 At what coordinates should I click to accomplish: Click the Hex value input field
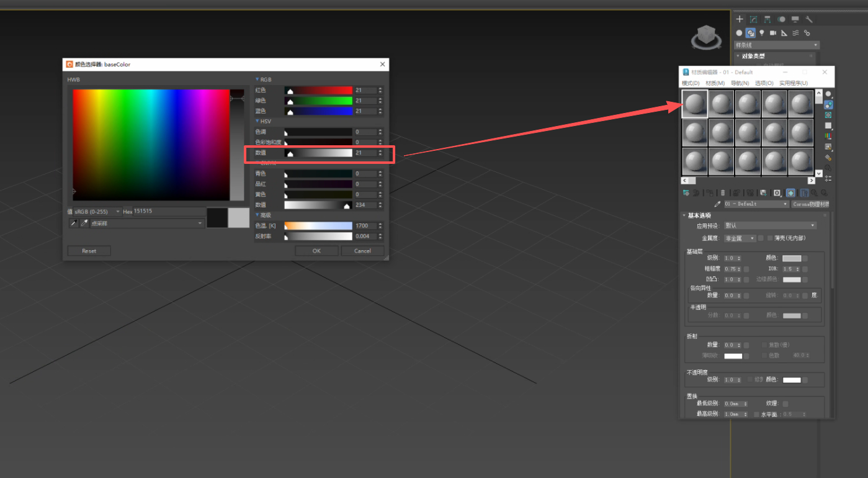pos(169,212)
